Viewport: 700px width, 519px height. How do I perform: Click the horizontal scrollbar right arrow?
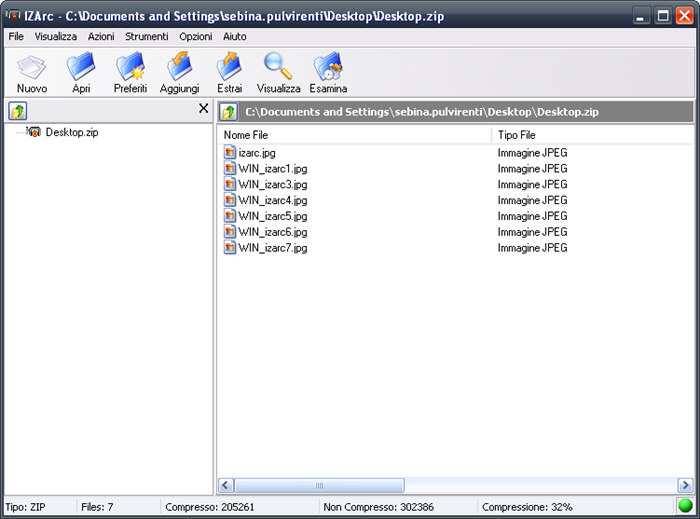[685, 485]
